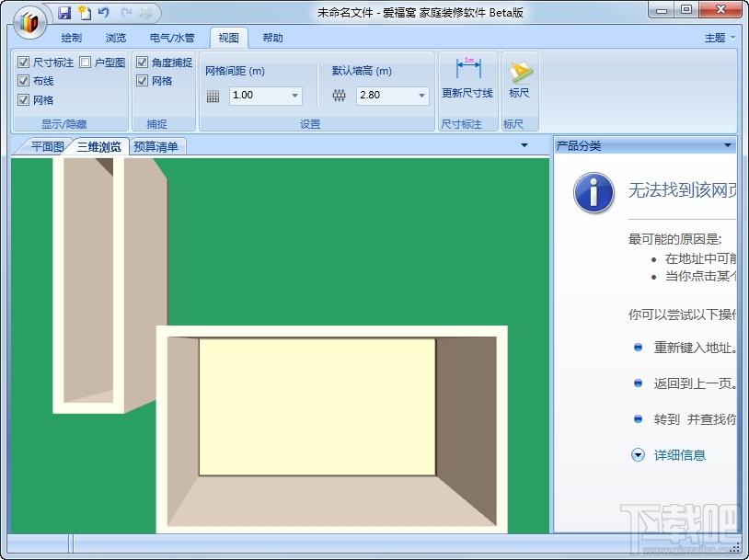Switch to the 平面图 view tab
The image size is (749, 560).
click(47, 146)
